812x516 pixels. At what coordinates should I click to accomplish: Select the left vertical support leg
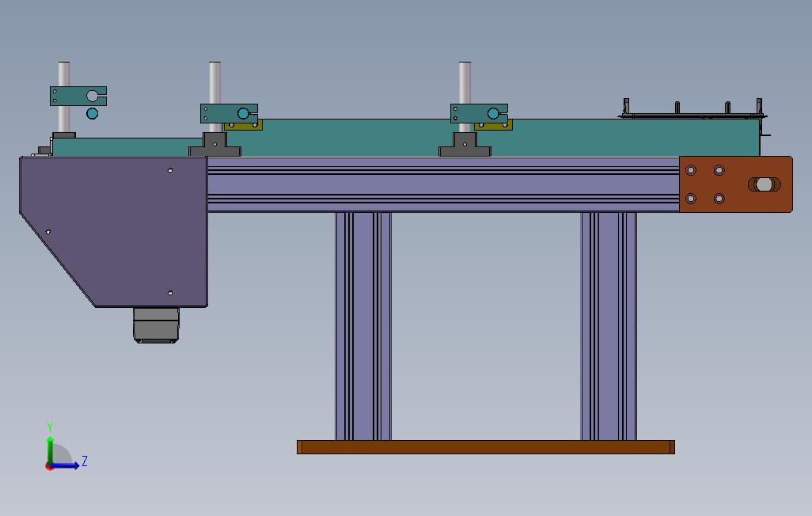[363, 326]
